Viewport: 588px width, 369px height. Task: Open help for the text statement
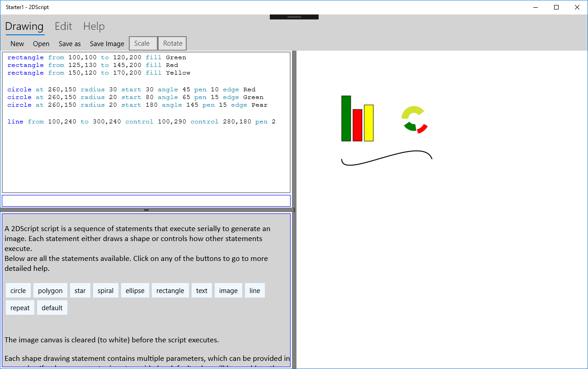tap(202, 291)
